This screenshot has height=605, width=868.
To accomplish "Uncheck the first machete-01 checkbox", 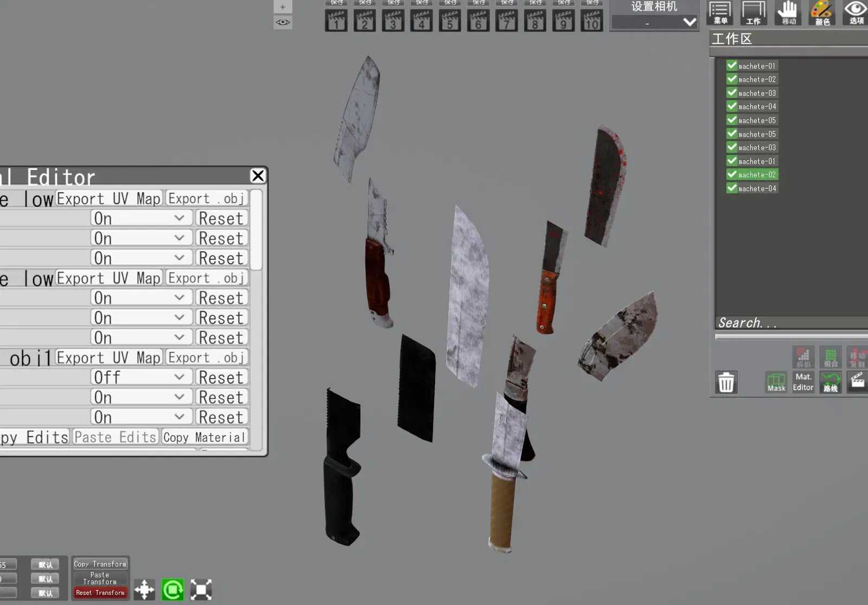I will pyautogui.click(x=732, y=66).
